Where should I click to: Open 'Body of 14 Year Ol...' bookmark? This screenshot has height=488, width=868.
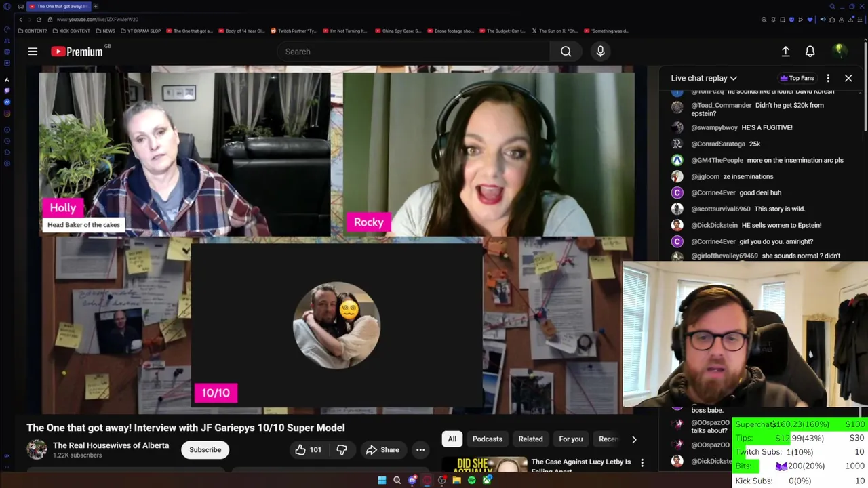[x=241, y=30]
